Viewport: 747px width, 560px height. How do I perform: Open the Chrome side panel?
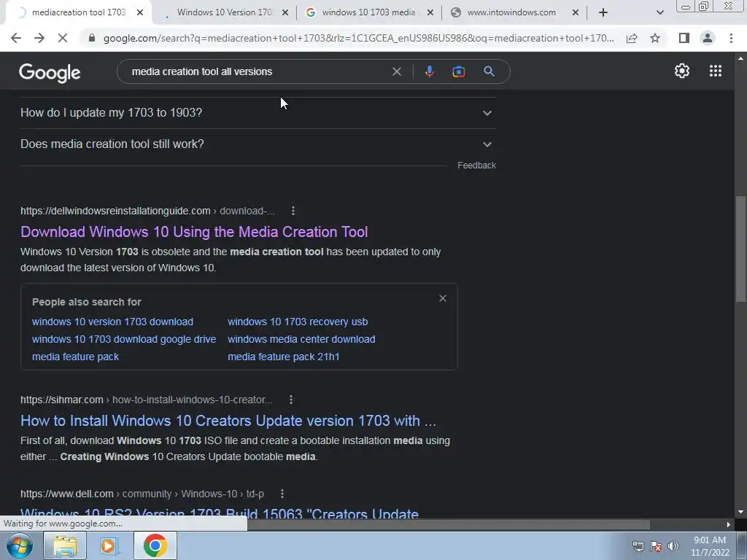(684, 38)
